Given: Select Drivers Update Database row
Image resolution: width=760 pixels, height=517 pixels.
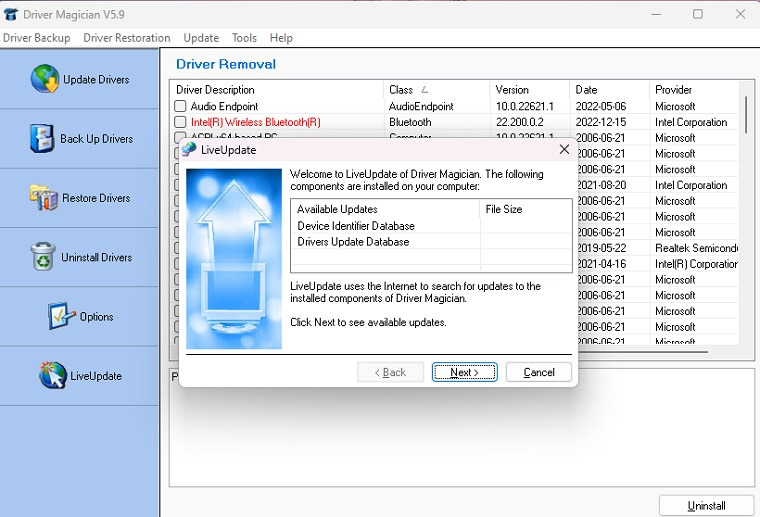Looking at the screenshot, I should pos(431,242).
